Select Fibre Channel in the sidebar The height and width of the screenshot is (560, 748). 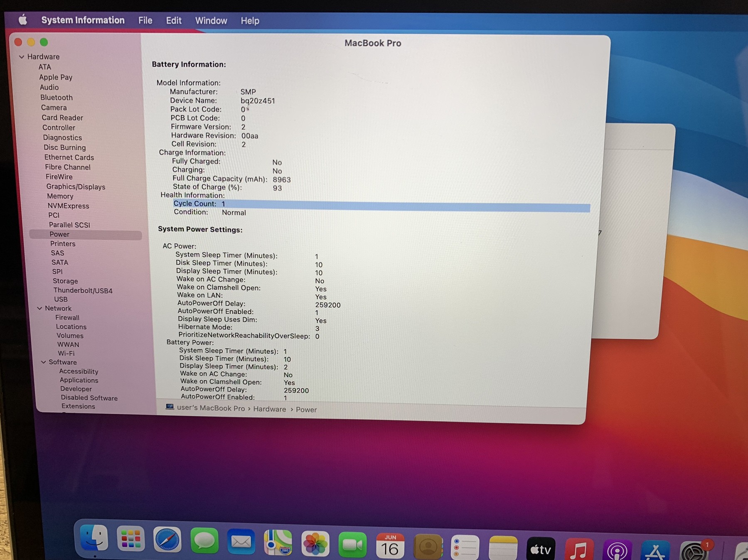click(68, 167)
